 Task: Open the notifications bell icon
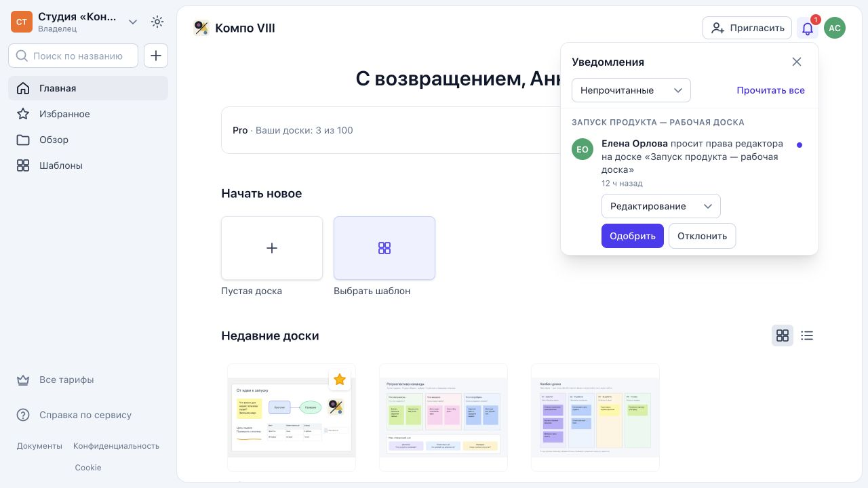coord(807,28)
